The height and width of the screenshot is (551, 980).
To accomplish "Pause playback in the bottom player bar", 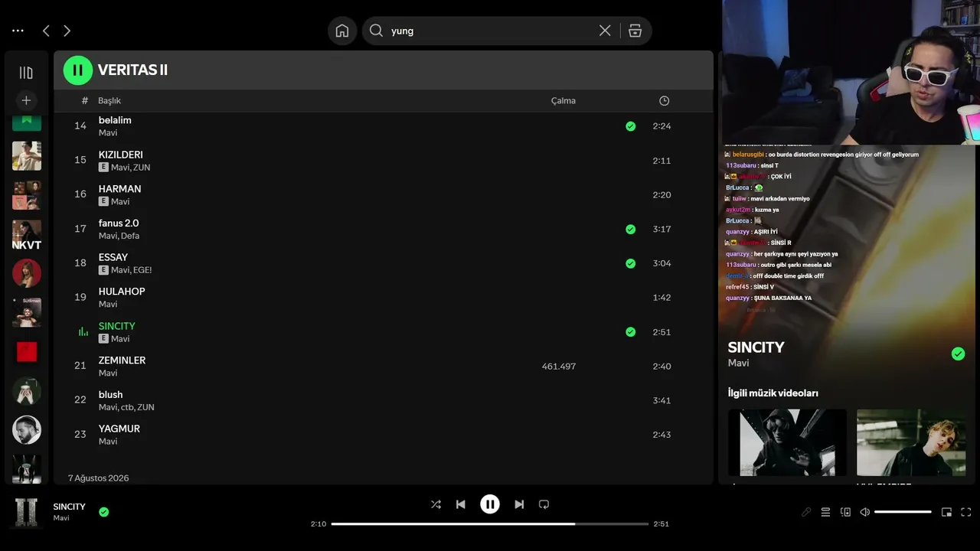I will point(490,504).
